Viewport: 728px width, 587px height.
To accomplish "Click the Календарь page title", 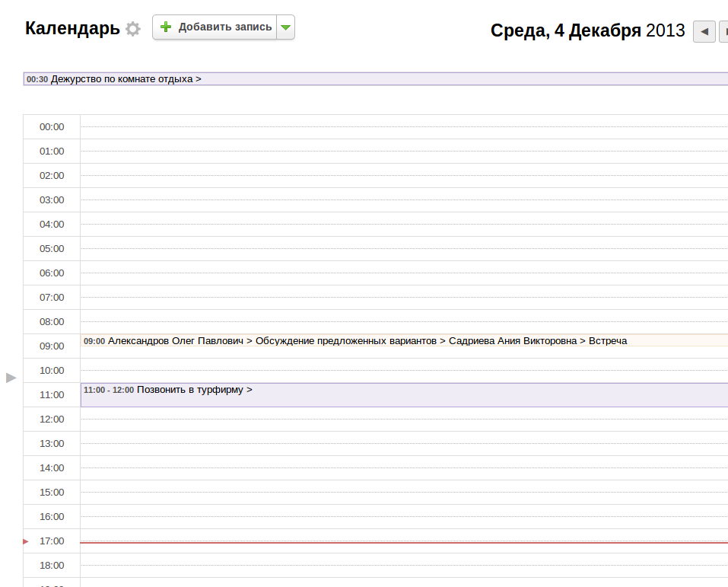I will pyautogui.click(x=72, y=29).
